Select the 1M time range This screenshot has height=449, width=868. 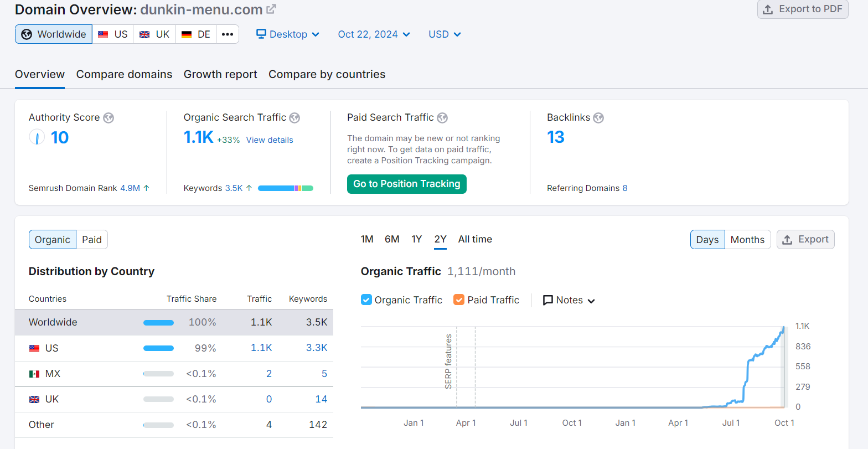(x=367, y=239)
